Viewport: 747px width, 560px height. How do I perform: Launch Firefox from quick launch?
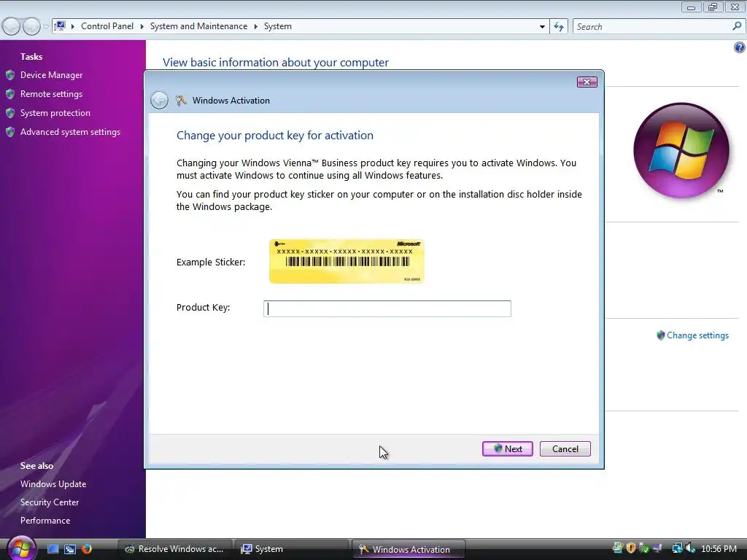(87, 549)
